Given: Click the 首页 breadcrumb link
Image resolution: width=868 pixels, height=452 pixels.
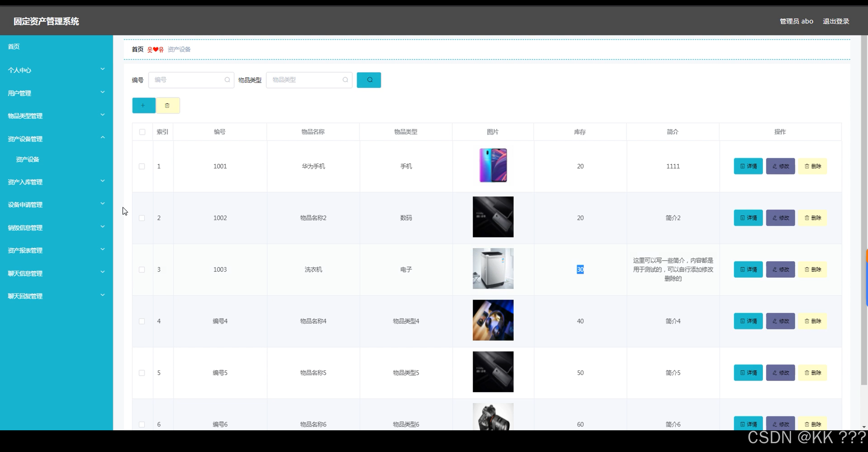Looking at the screenshot, I should pyautogui.click(x=137, y=50).
